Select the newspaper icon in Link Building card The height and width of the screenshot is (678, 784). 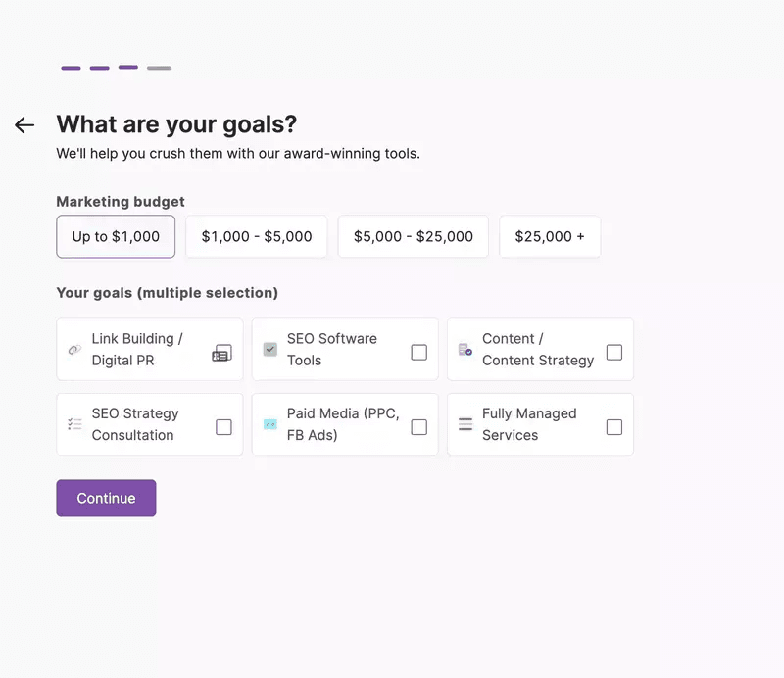(x=222, y=350)
